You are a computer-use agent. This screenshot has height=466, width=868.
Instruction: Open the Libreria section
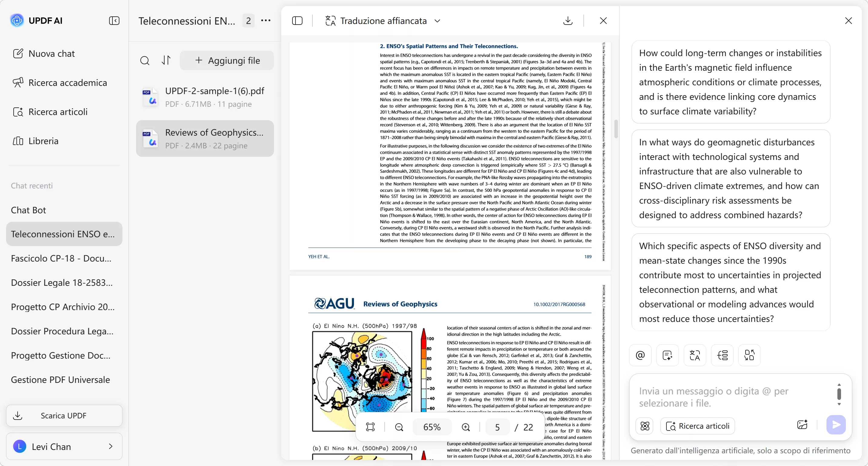(43, 141)
